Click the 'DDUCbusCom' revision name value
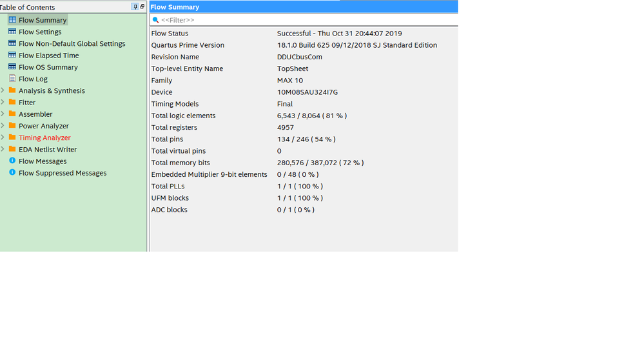 pyautogui.click(x=299, y=57)
